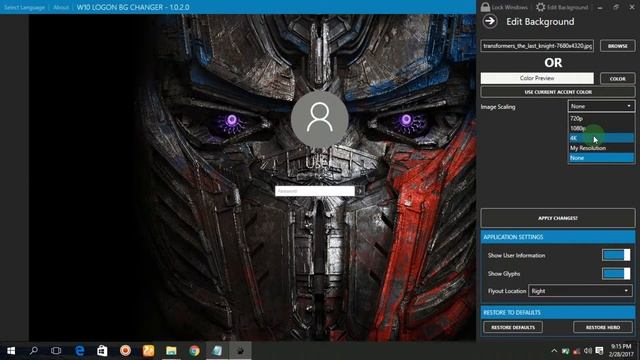This screenshot has width=640, height=360.
Task: Click the Application Settings header
Action: (558, 237)
